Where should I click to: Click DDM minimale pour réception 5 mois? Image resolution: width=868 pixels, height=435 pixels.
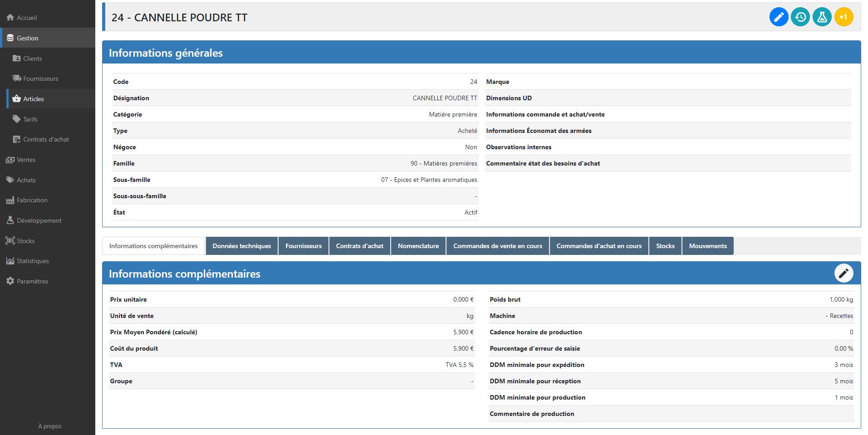(843, 381)
